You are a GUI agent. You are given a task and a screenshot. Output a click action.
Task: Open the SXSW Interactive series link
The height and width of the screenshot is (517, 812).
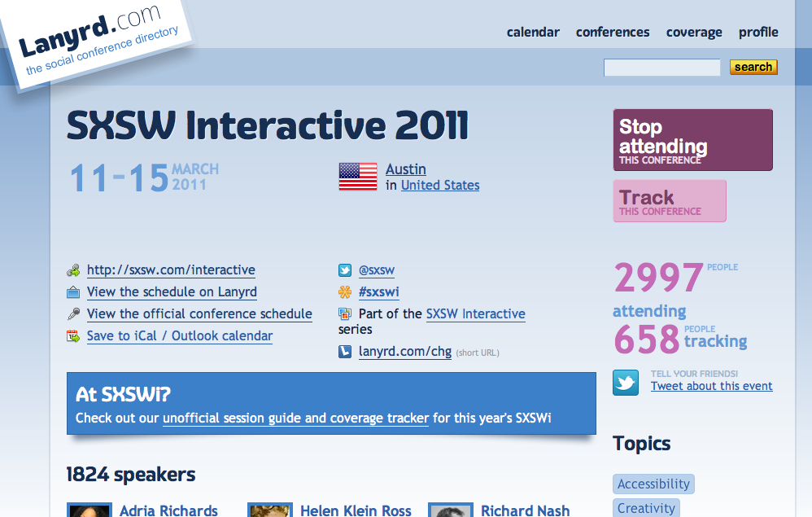click(475, 314)
